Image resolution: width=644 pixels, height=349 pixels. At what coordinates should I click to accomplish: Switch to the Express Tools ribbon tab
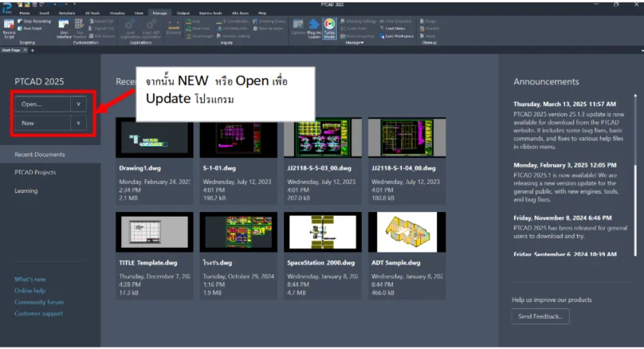coord(210,13)
